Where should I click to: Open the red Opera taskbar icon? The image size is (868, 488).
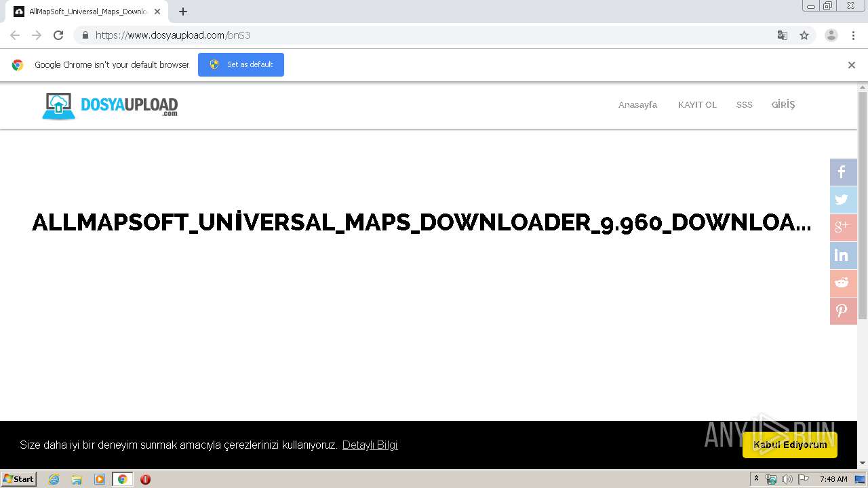coord(145,479)
